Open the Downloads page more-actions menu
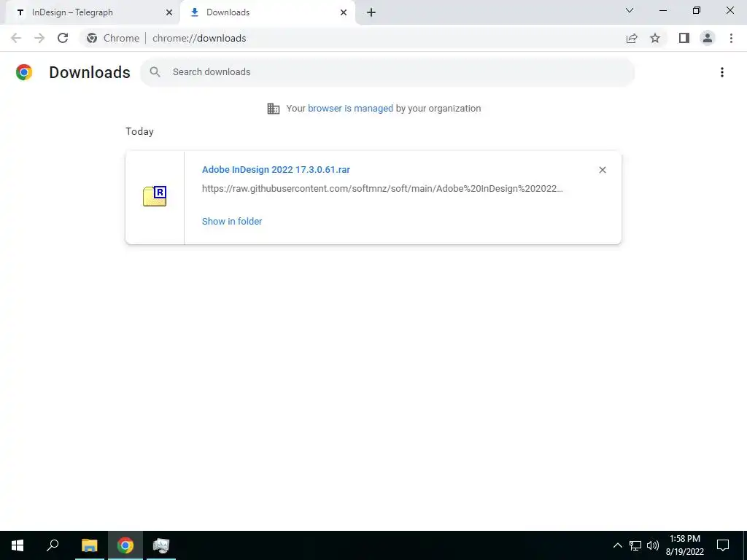Viewport: 747px width, 560px height. coord(721,72)
